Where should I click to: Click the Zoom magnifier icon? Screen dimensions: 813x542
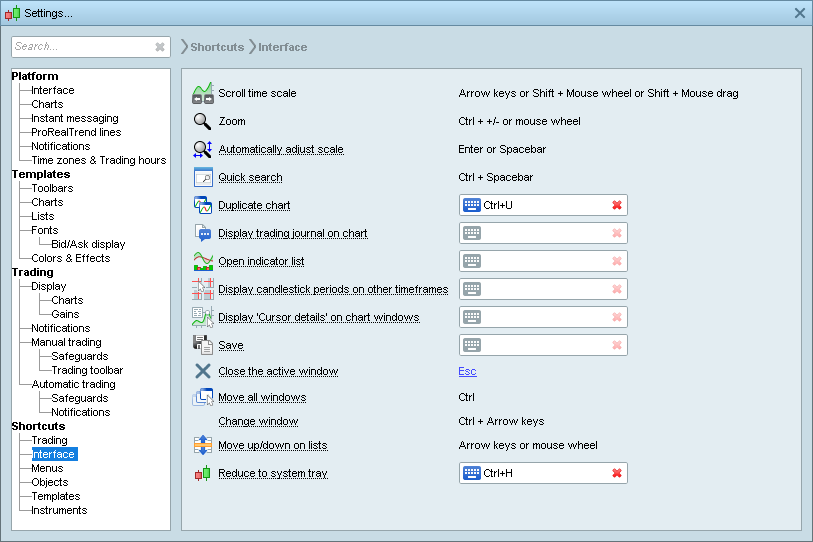coord(203,121)
